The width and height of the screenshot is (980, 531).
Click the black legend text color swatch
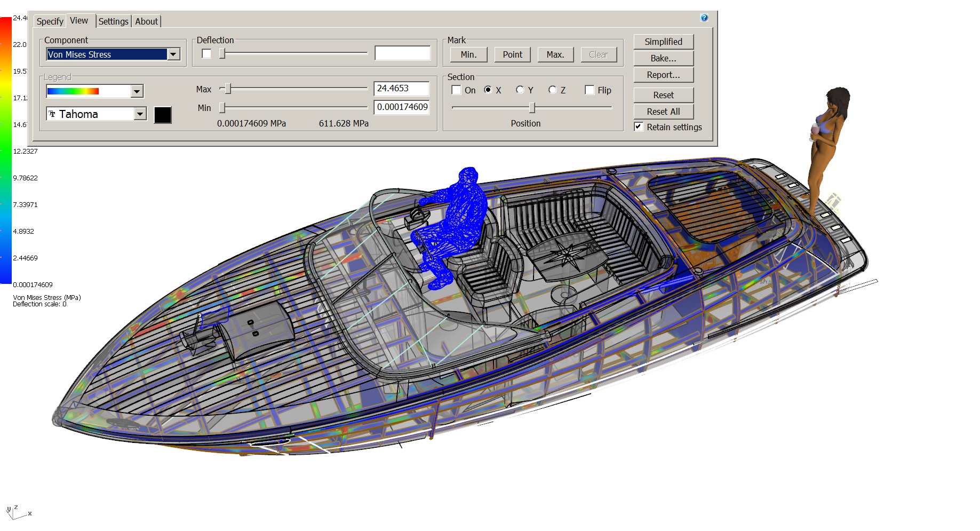pyautogui.click(x=163, y=115)
